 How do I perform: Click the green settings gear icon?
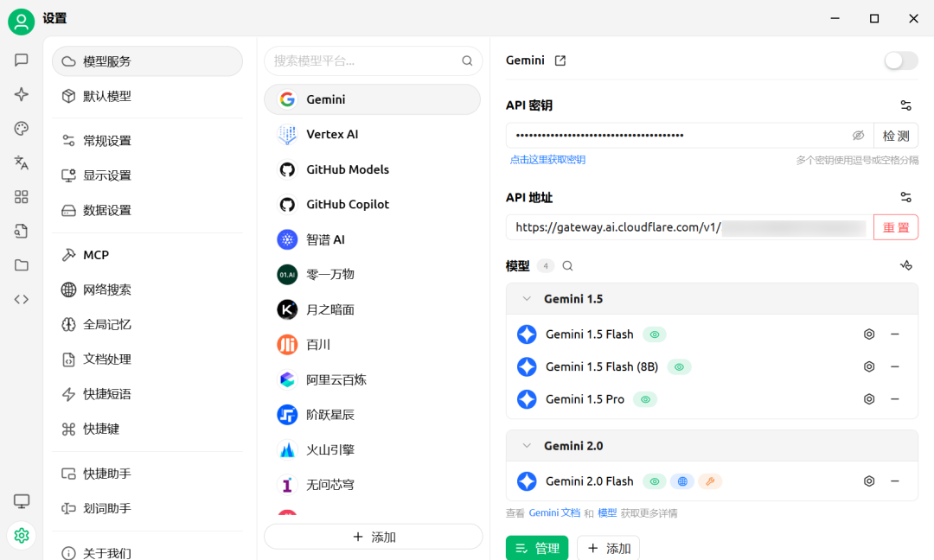22,536
